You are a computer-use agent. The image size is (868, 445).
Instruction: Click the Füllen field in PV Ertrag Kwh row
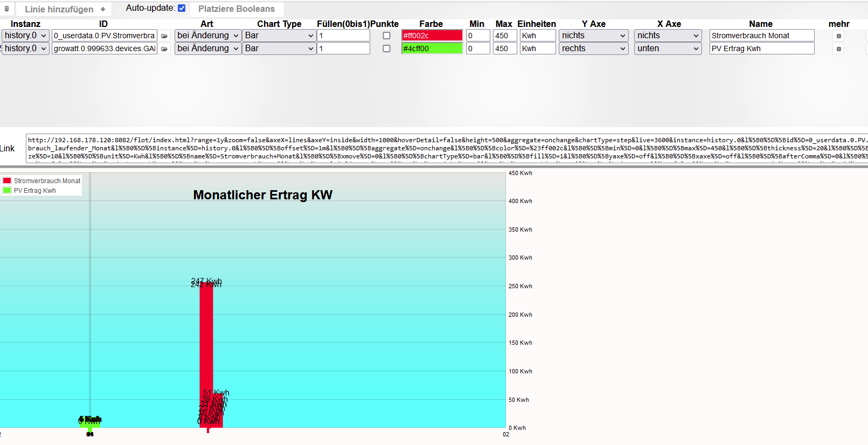tap(343, 48)
